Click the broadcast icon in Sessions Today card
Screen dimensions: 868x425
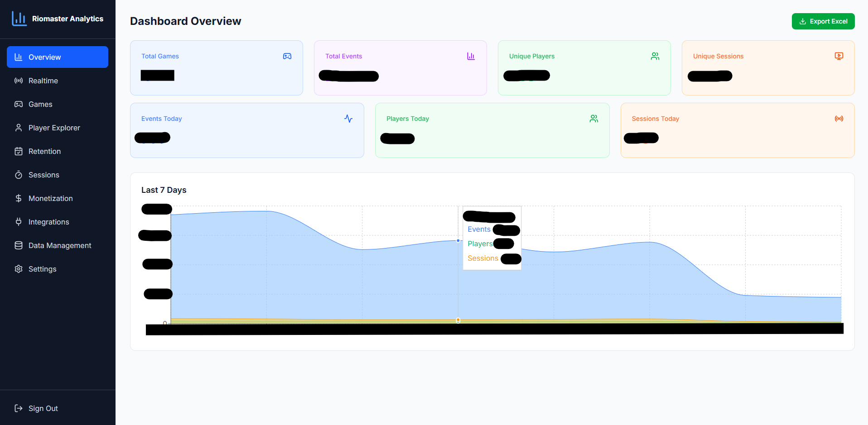click(839, 119)
